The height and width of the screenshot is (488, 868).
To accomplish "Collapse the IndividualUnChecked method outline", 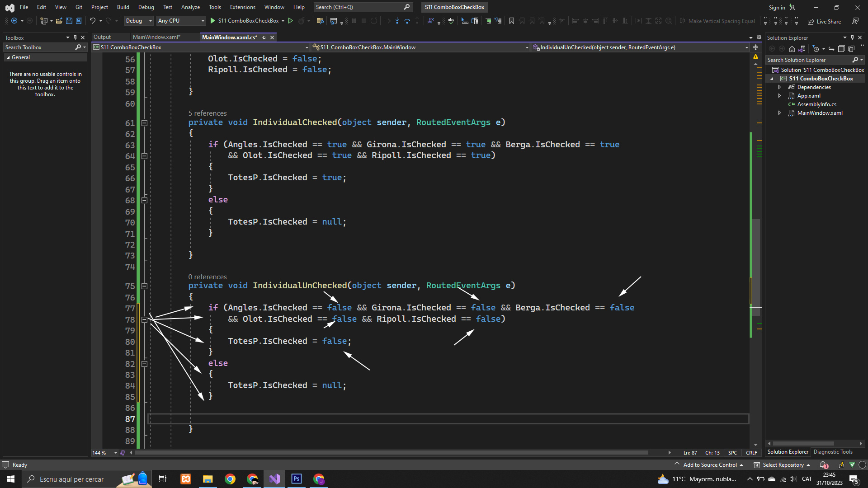I will 144,286.
